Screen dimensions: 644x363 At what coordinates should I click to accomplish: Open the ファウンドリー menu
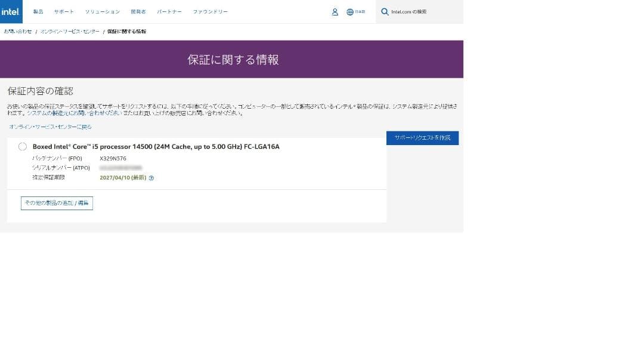click(210, 12)
